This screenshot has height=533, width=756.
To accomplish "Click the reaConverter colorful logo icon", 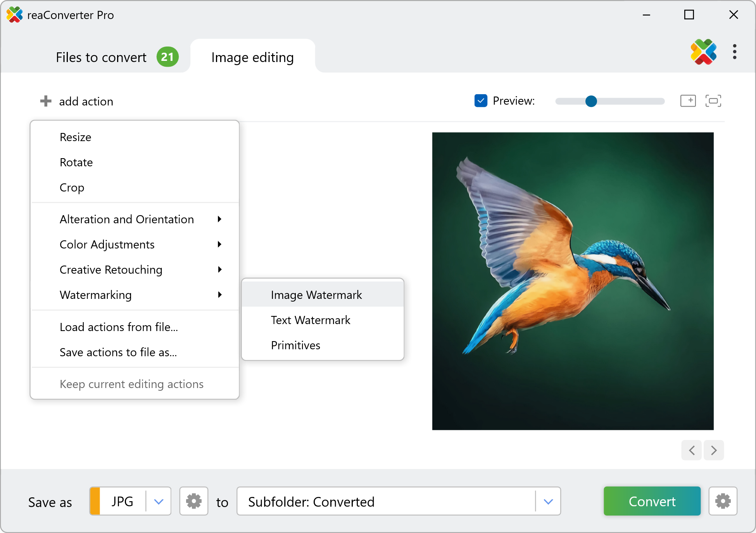I will tap(703, 52).
